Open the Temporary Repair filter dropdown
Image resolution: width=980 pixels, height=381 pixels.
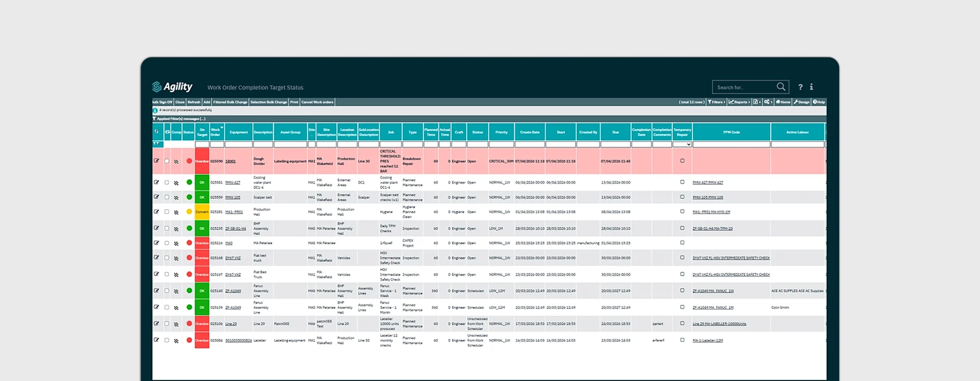click(682, 144)
